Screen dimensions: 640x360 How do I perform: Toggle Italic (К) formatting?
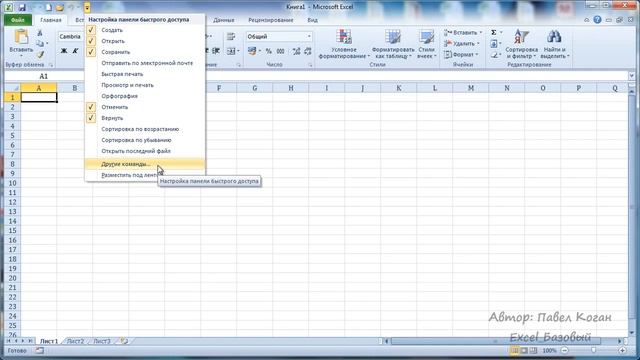(x=75, y=51)
